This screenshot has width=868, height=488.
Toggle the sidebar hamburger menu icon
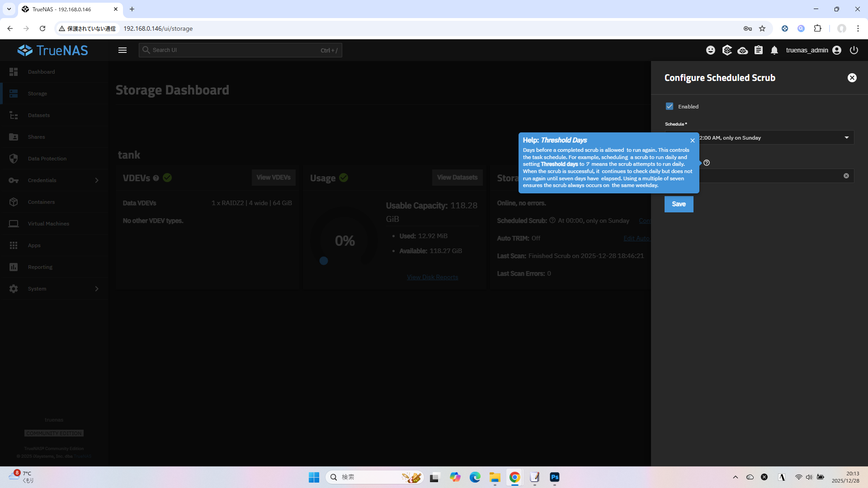123,50
